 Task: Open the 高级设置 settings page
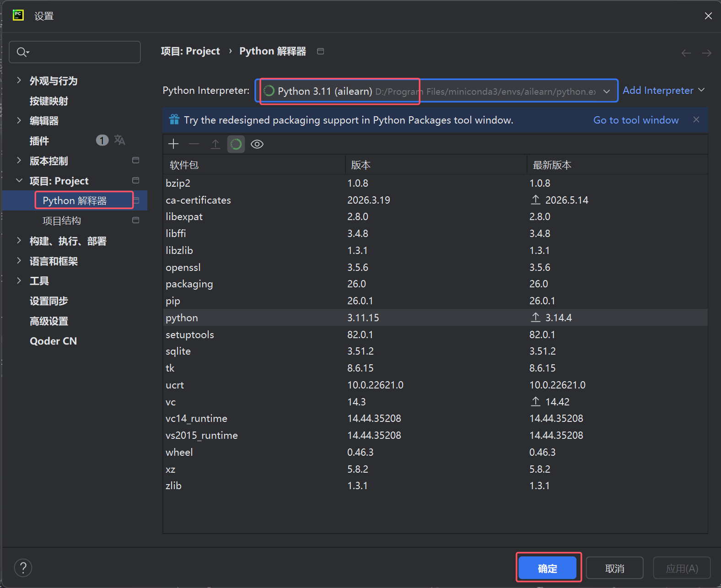49,321
